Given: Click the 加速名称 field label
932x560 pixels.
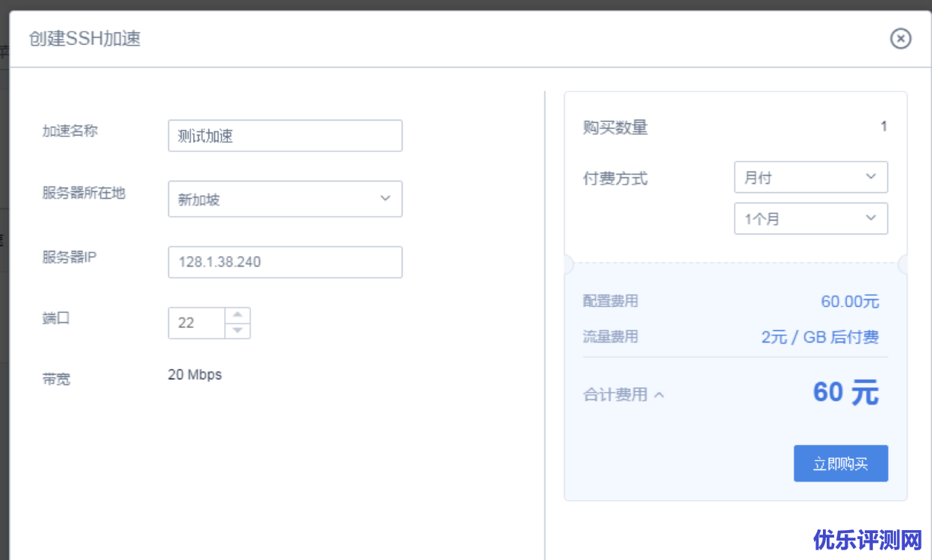Looking at the screenshot, I should tap(70, 131).
